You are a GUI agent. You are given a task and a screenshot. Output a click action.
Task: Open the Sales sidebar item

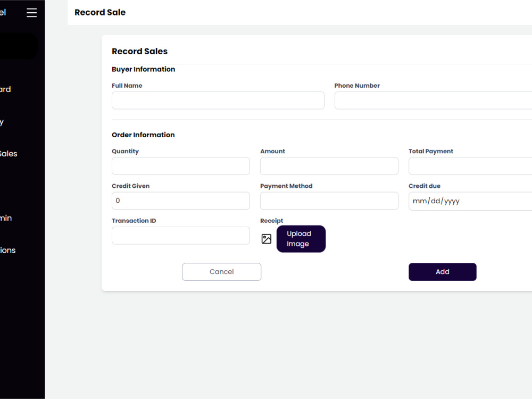pyautogui.click(x=9, y=154)
